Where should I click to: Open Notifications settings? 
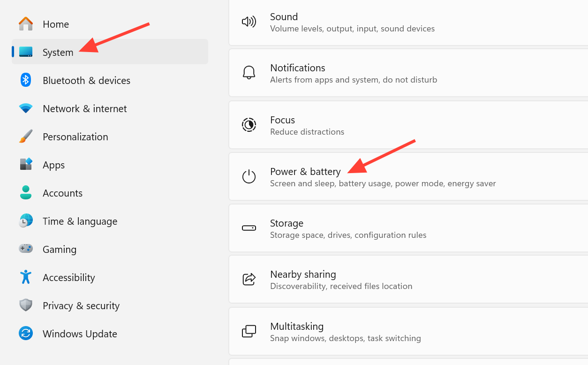point(408,73)
